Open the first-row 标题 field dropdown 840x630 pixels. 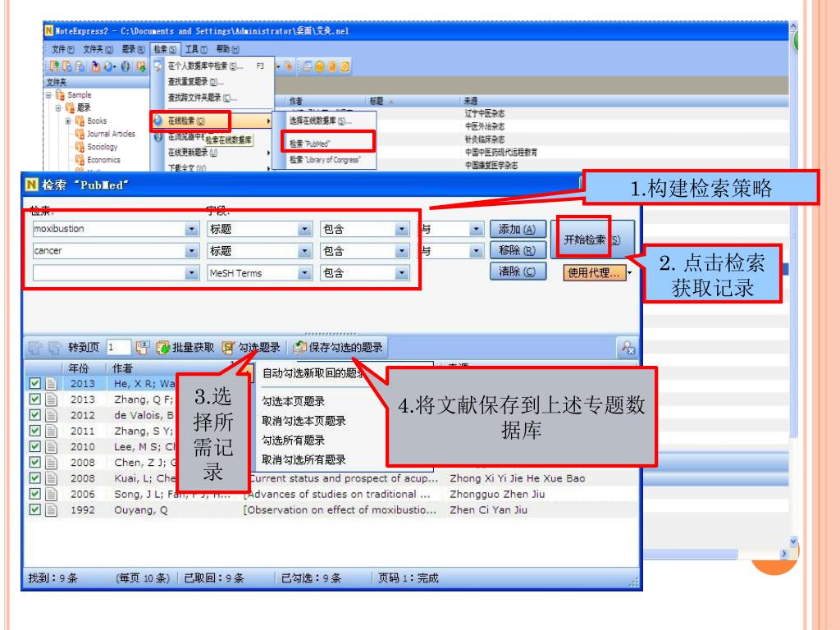click(x=304, y=230)
